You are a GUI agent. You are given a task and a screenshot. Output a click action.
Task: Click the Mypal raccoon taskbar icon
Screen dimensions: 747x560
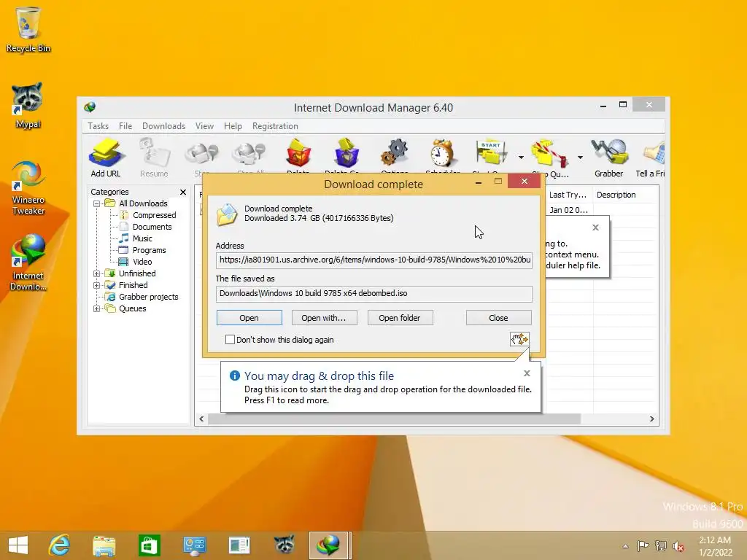(285, 545)
